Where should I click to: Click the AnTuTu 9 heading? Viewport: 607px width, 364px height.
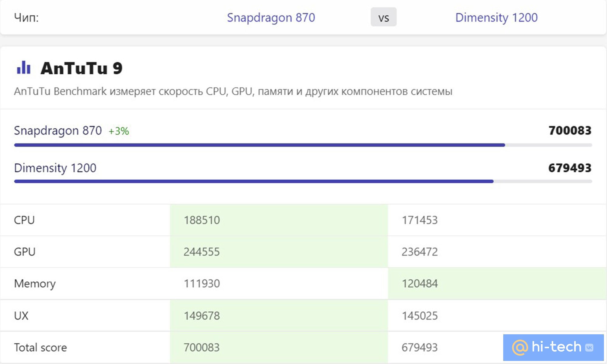coord(82,68)
